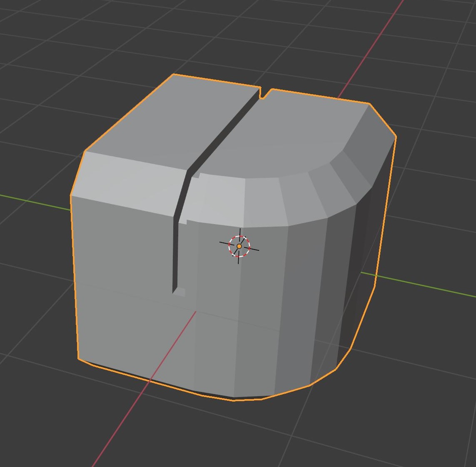The width and height of the screenshot is (476, 467).
Task: Click the small step at groove's bottom end
Action: tap(179, 292)
